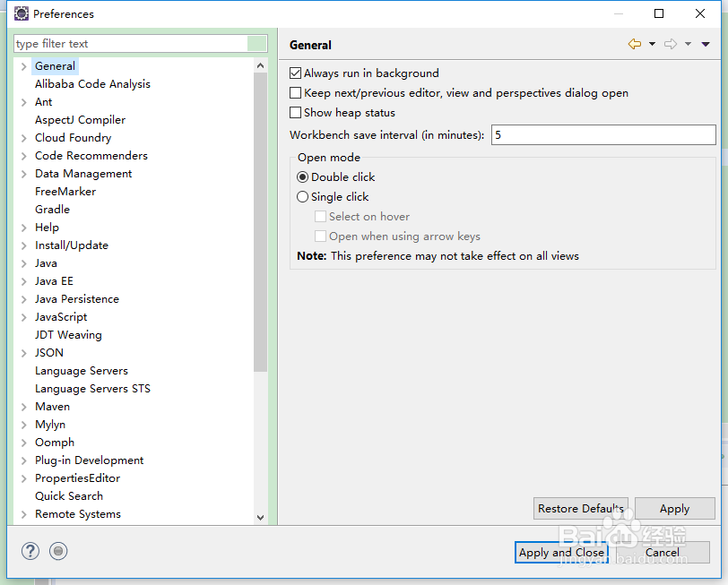The height and width of the screenshot is (585, 728).
Task: Expand the Oomph tree node
Action: pos(23,443)
